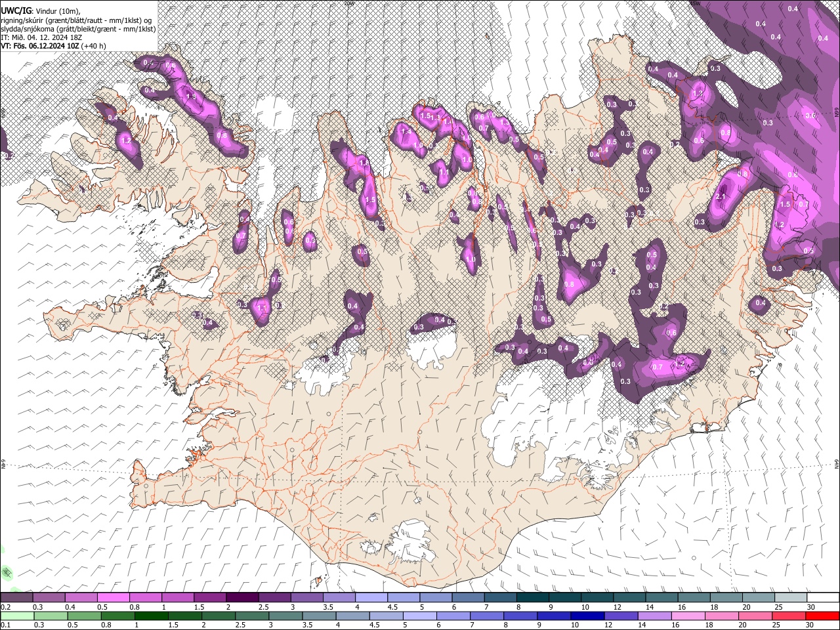
Task: Select the white swatch after 30 in snow scale
Action: point(823,597)
